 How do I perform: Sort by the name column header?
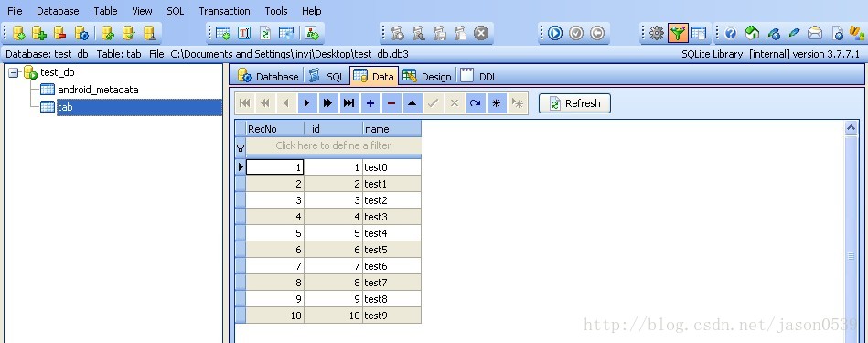point(392,129)
